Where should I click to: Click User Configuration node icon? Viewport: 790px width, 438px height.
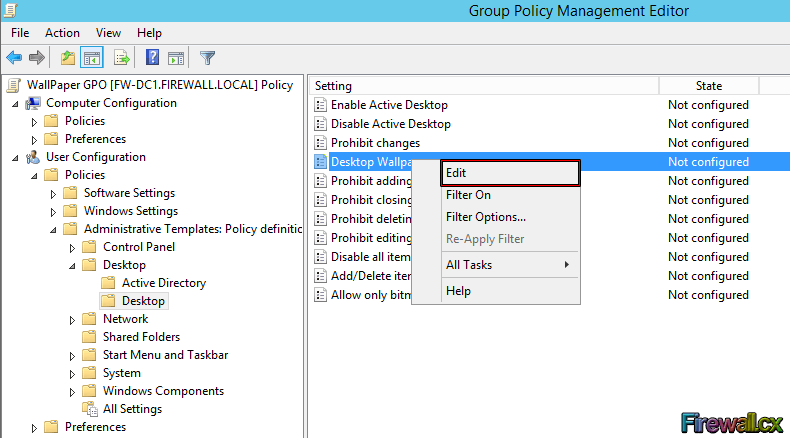tap(34, 157)
